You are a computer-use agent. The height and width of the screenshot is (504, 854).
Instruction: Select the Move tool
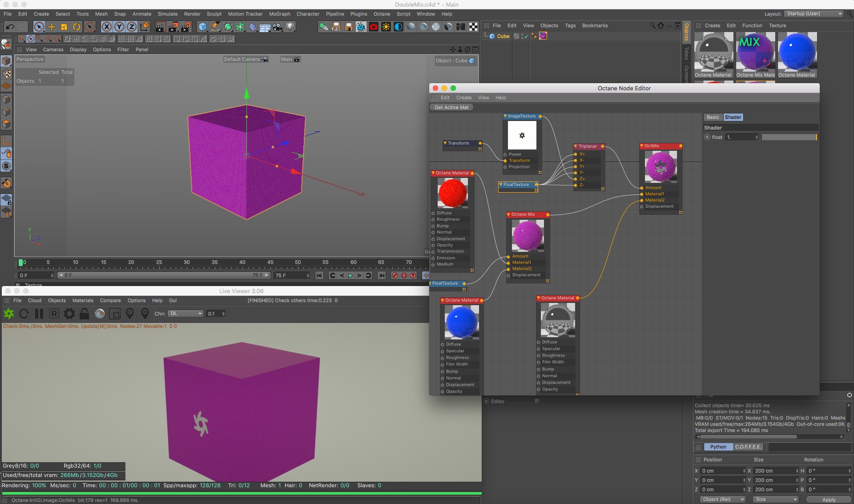tap(52, 27)
